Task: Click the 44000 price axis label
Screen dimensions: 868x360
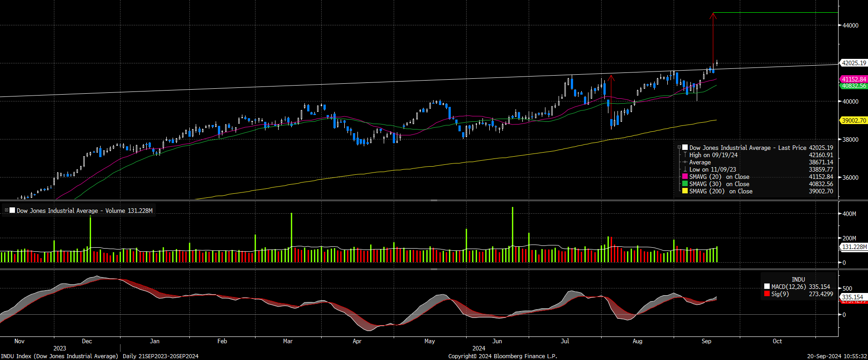Action: (850, 25)
